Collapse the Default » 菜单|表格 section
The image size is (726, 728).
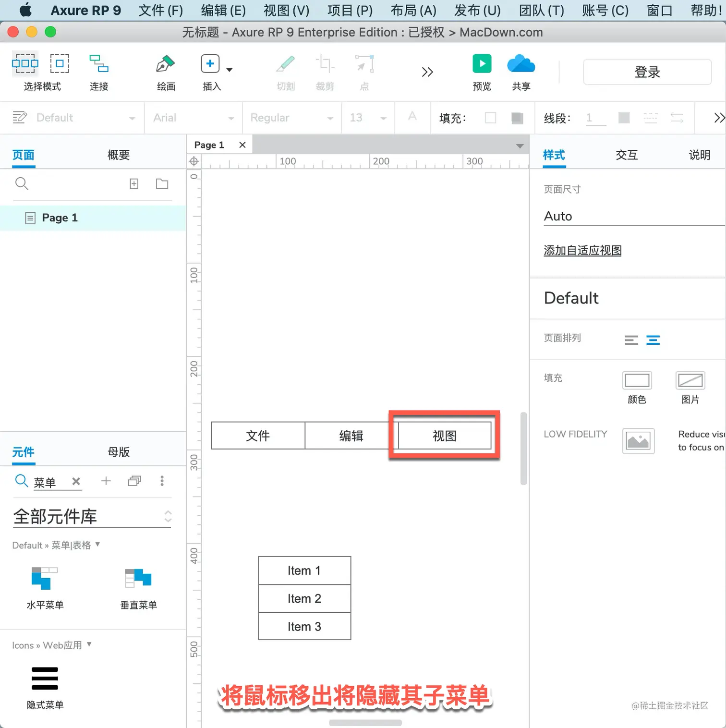click(97, 544)
